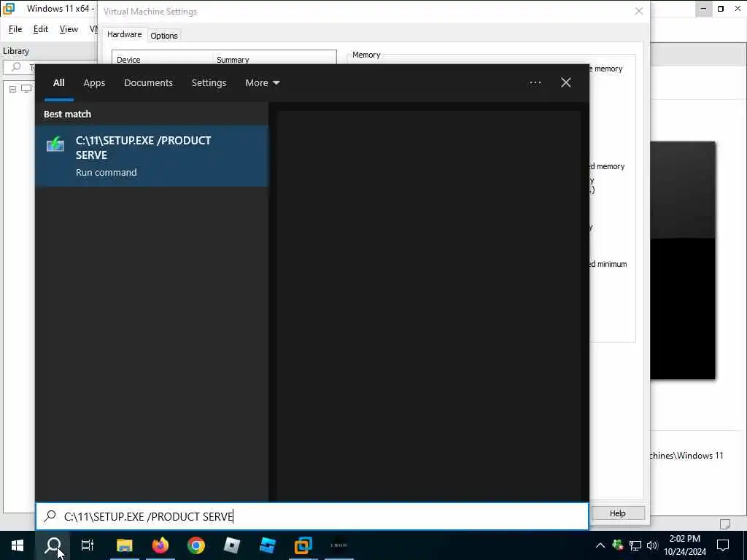Open VMware View menu

(69, 29)
